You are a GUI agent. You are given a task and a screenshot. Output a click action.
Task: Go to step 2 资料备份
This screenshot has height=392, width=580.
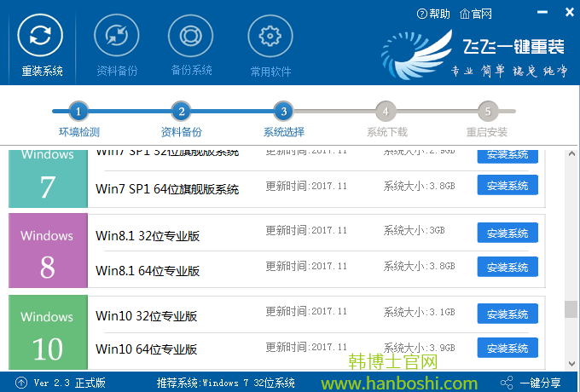pos(180,112)
